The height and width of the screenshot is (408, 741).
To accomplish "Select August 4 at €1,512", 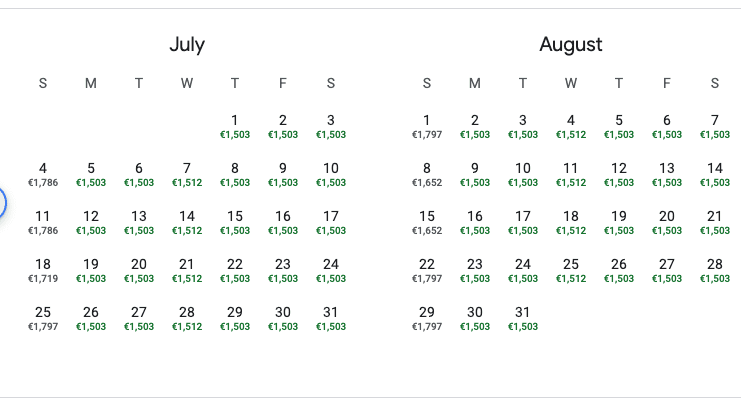I will [571, 127].
